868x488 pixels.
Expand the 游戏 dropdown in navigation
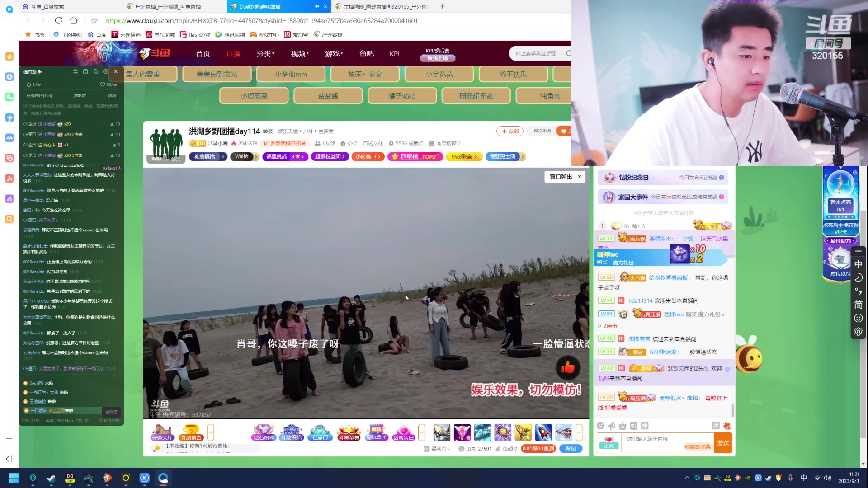coord(334,54)
